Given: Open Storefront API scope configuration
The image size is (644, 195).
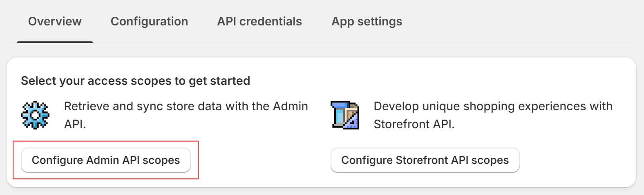Looking at the screenshot, I should 425,160.
